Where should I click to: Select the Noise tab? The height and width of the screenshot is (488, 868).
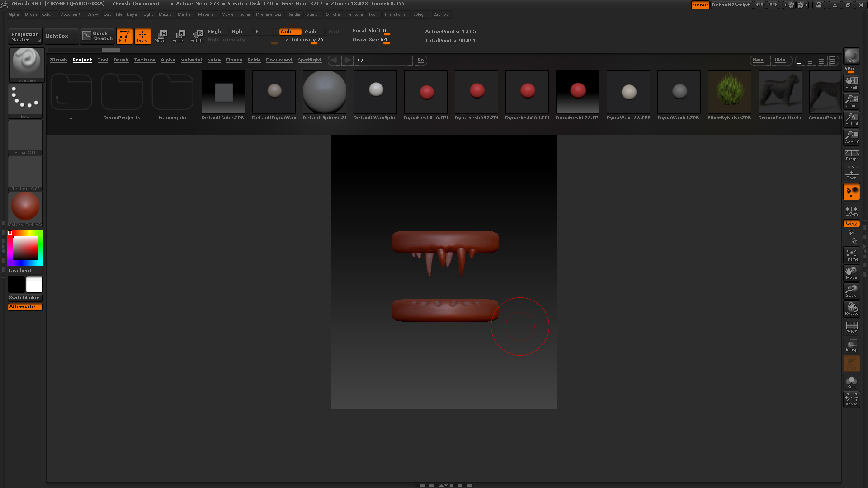tap(213, 60)
